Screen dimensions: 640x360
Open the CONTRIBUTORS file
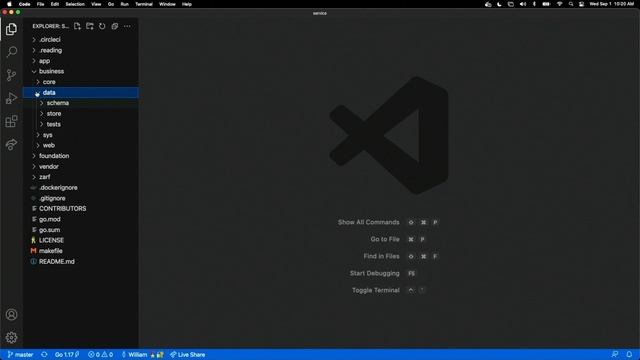pos(81,209)
